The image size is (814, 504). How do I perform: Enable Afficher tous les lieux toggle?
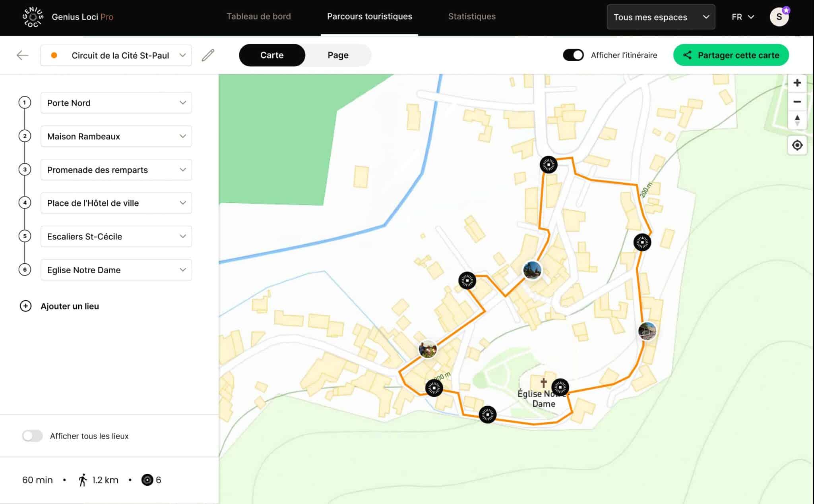33,436
